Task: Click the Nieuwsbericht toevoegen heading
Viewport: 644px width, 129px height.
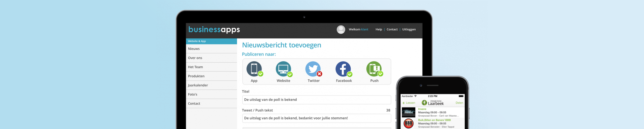Action: [282, 45]
